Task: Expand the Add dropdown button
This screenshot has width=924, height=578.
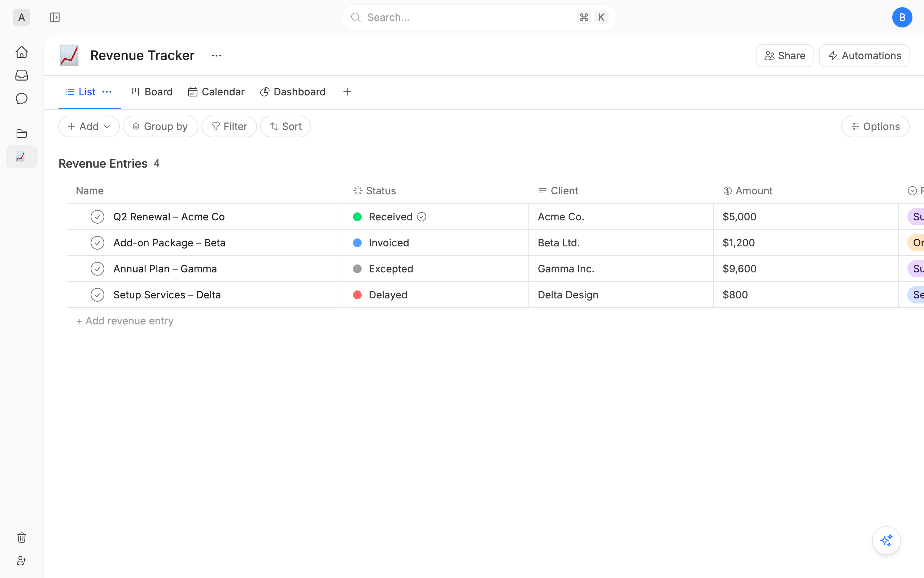Action: pos(89,126)
